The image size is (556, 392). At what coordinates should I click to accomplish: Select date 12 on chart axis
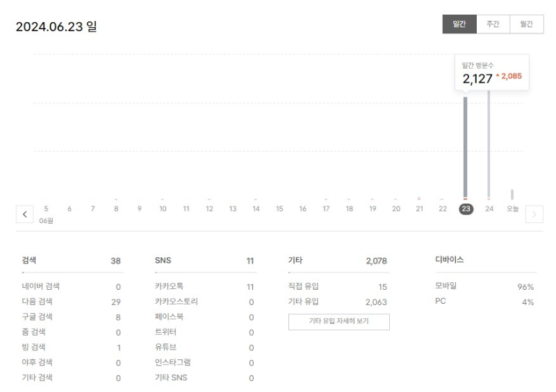pyautogui.click(x=210, y=209)
